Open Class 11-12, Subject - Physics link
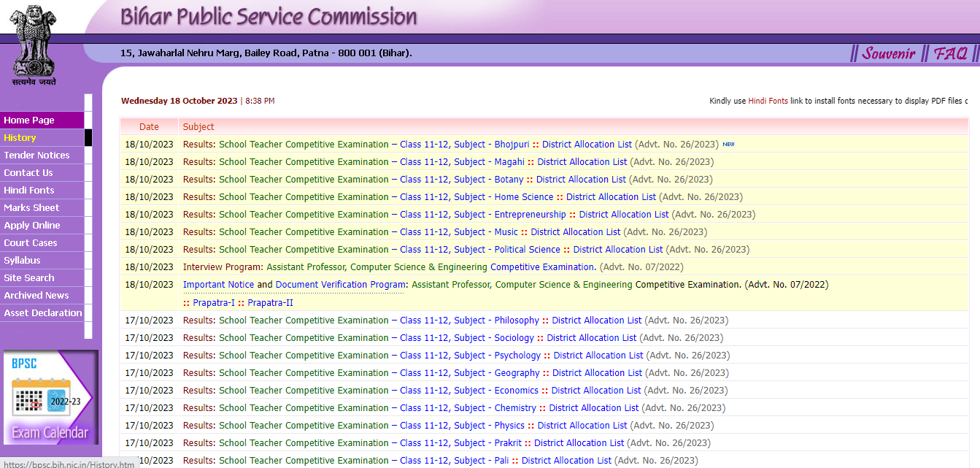Image resolution: width=980 pixels, height=468 pixels. pyautogui.click(x=463, y=426)
